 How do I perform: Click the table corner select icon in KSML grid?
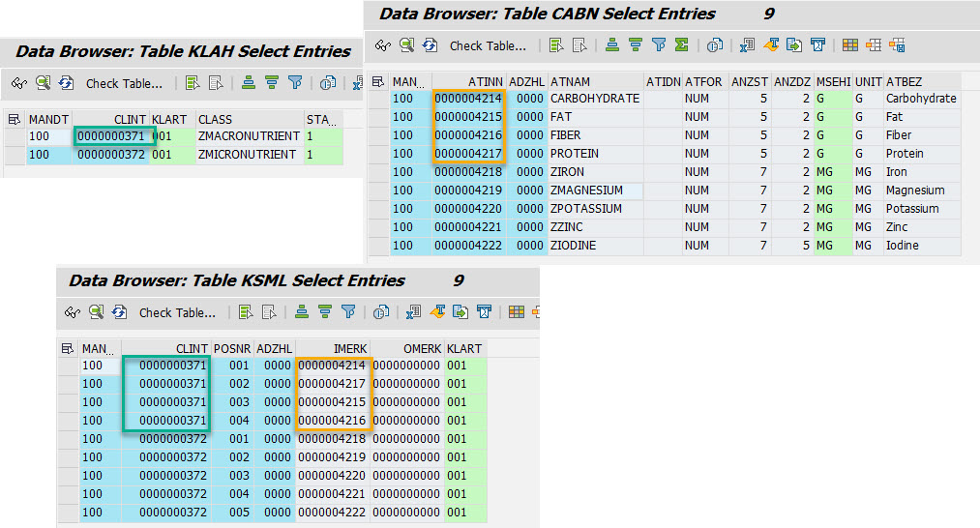pos(67,349)
